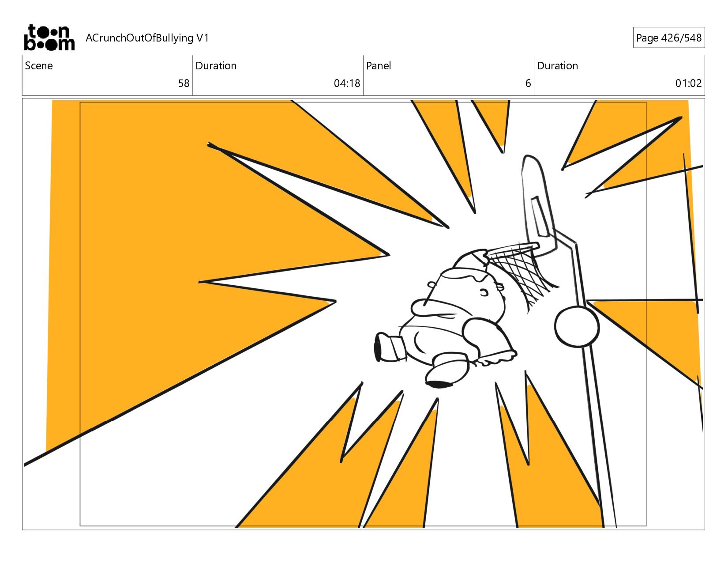
Task: Select the title 'ACrunchOutOfBullying V1'
Action: (147, 38)
